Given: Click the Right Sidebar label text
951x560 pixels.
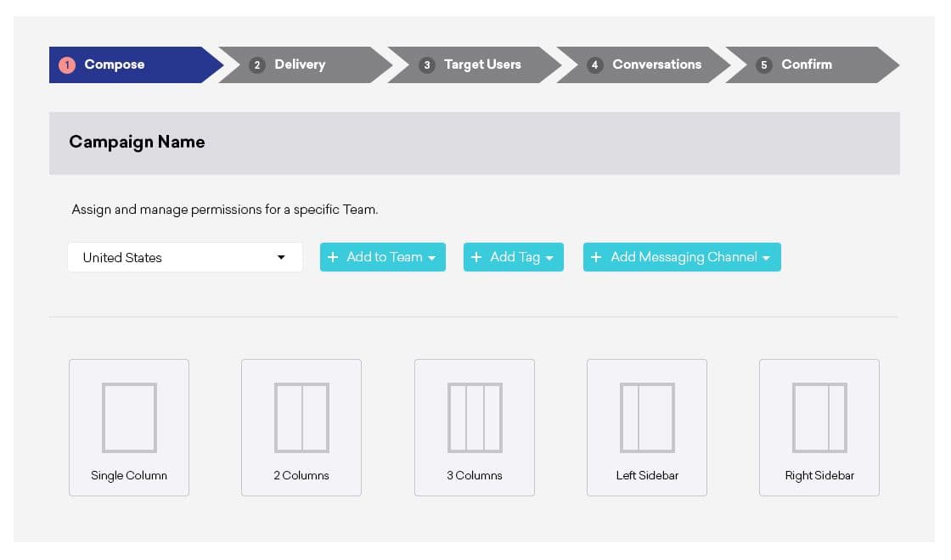Looking at the screenshot, I should (819, 475).
